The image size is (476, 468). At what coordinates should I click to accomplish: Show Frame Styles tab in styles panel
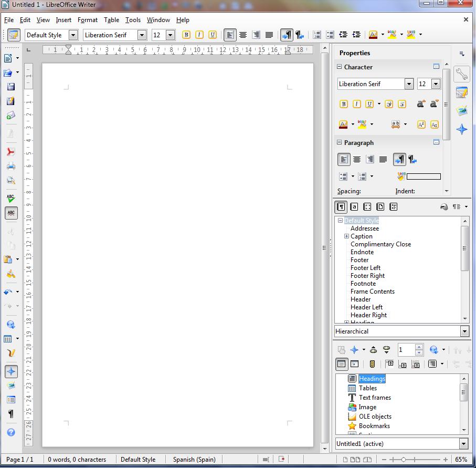click(x=367, y=207)
